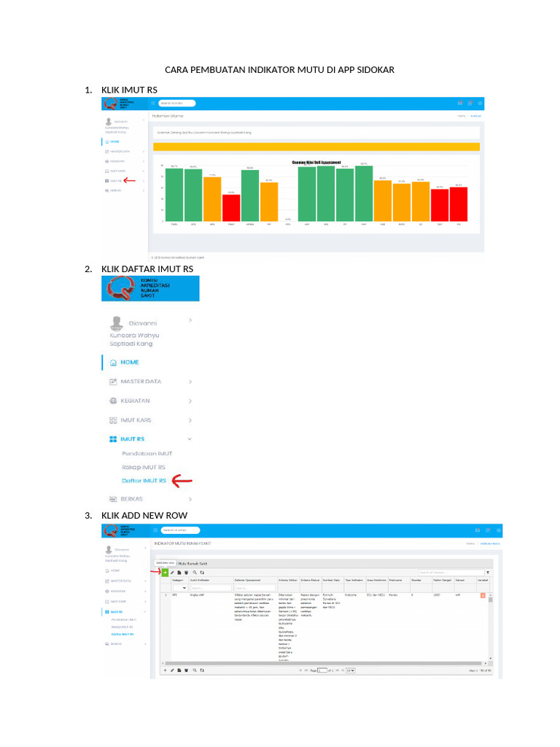The height and width of the screenshot is (747, 560).
Task: Click the magnifier search icon in the top grid toolbar
Action: click(x=195, y=573)
